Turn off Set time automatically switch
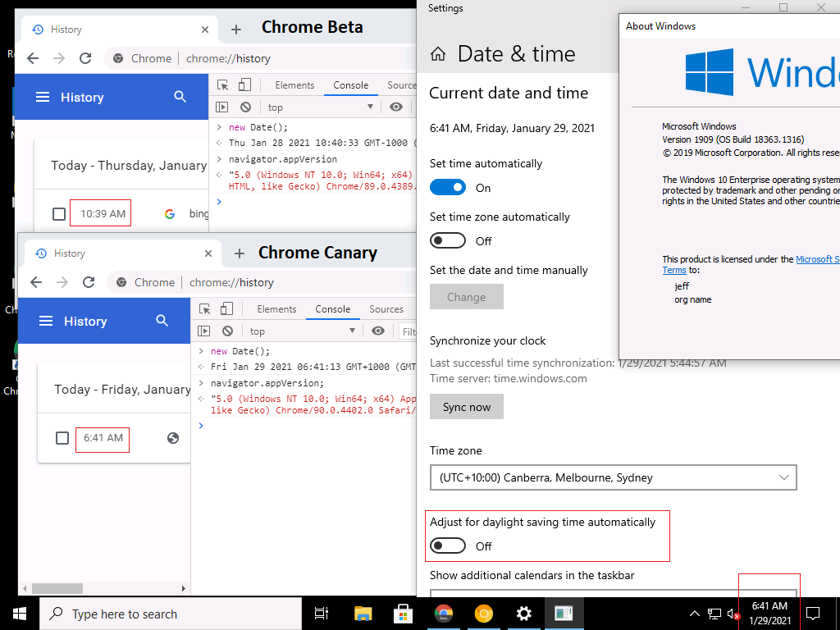Viewport: 840px width, 630px height. point(448,188)
